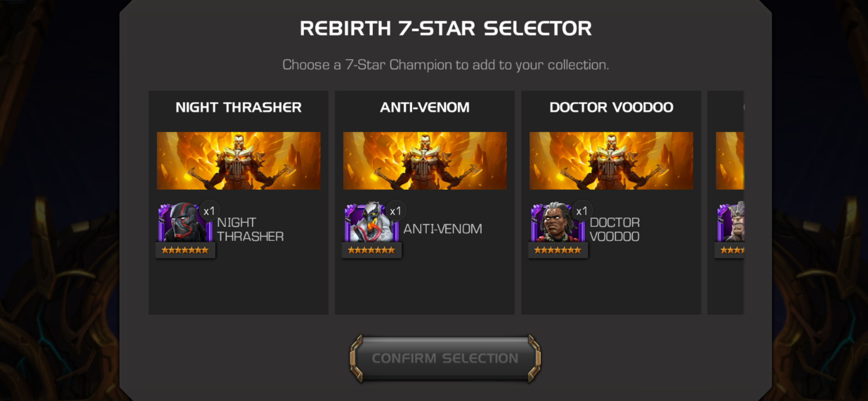Screen dimensions: 868x401
Task: Click the Anti-Venom champion portrait icon
Action: (x=371, y=223)
